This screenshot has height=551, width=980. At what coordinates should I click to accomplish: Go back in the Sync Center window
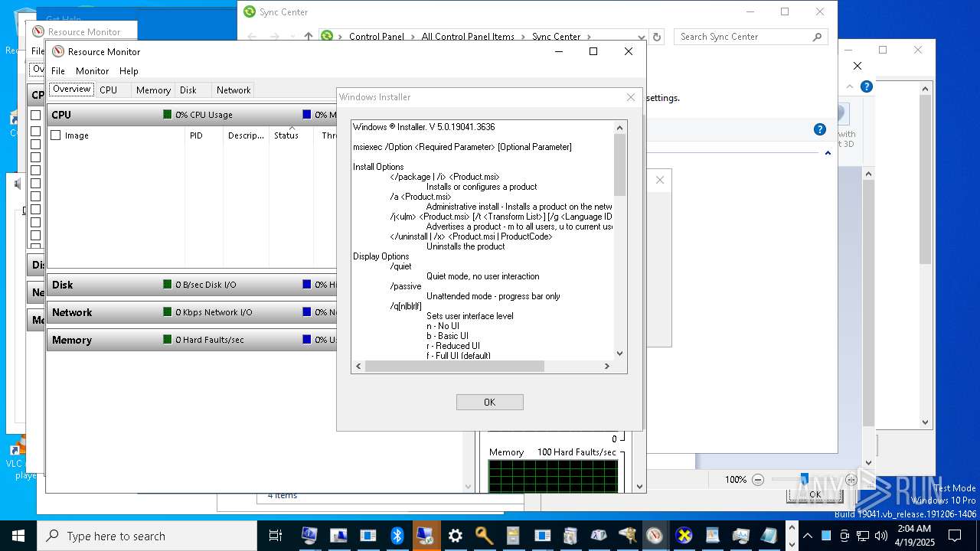(252, 37)
